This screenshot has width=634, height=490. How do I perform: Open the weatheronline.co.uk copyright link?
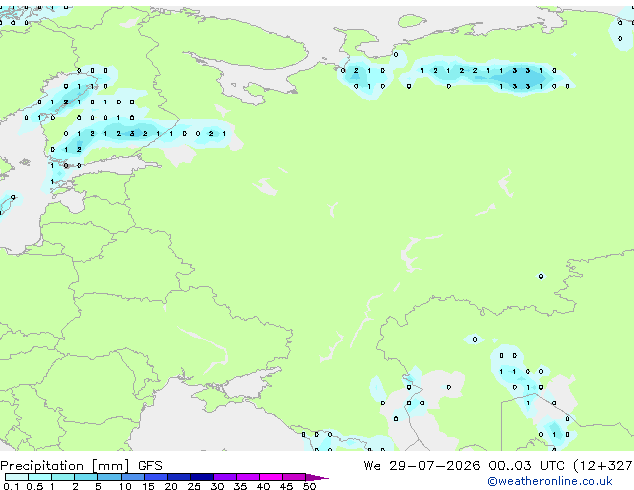pos(550,481)
